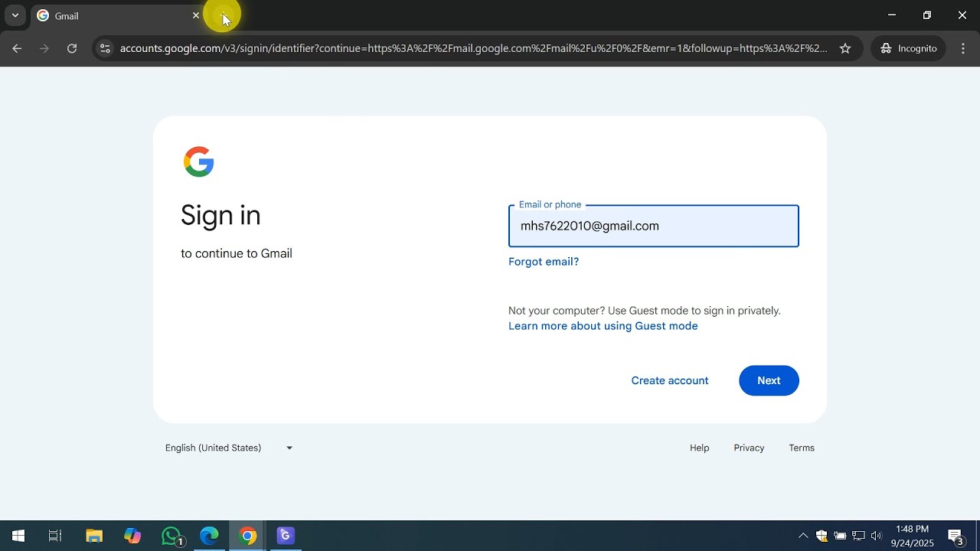Open the notification center icon

point(955,536)
